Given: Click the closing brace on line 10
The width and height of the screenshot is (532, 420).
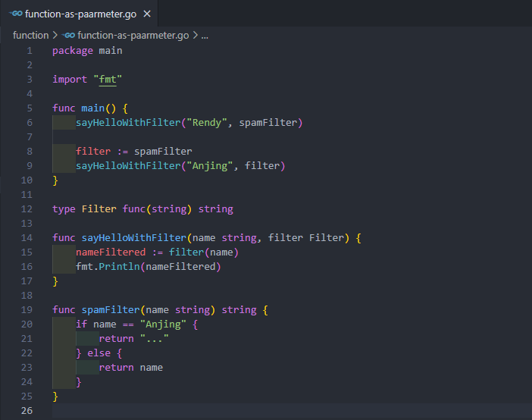Looking at the screenshot, I should [x=55, y=180].
